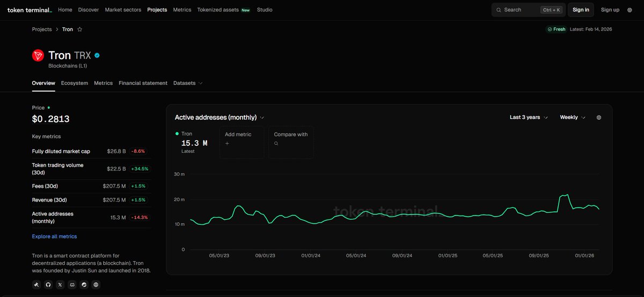Click the search magnifier icon
Screen dimensions: 644x297
coord(499,10)
